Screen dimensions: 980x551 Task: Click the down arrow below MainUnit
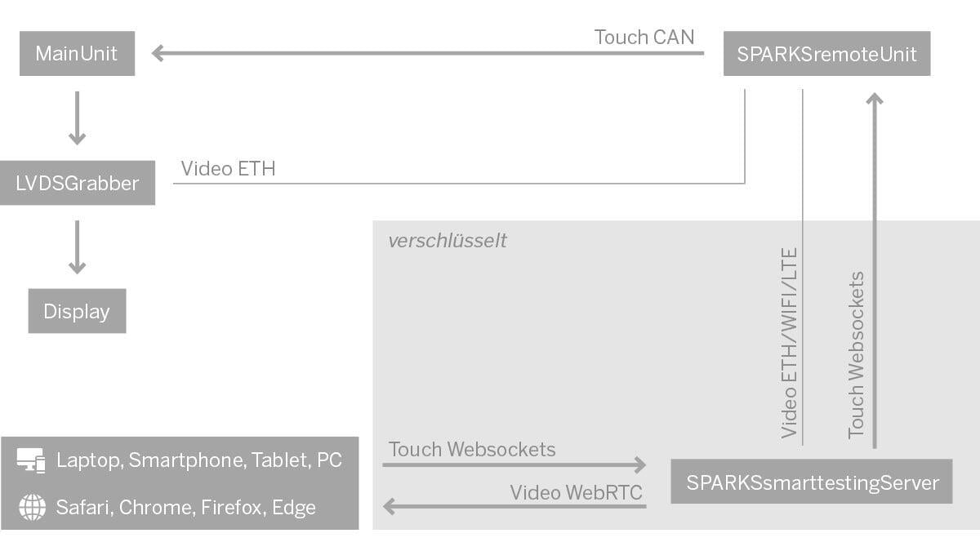pyautogui.click(x=77, y=118)
